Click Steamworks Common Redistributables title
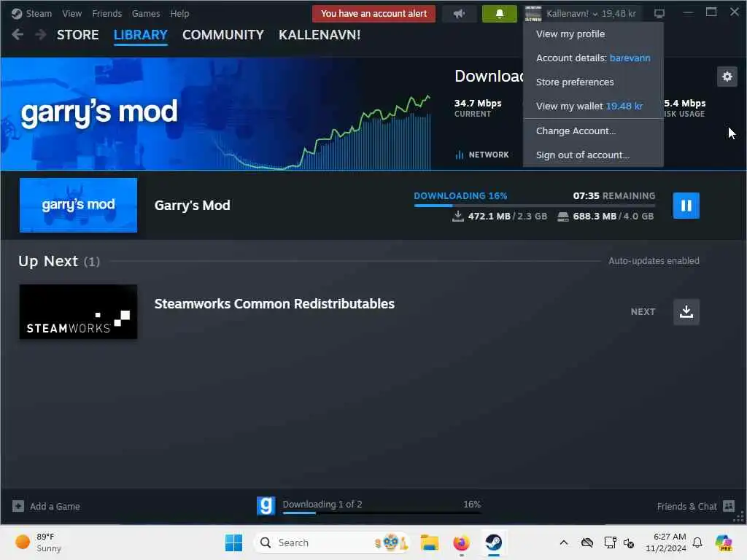Image resolution: width=747 pixels, height=560 pixels. [274, 304]
